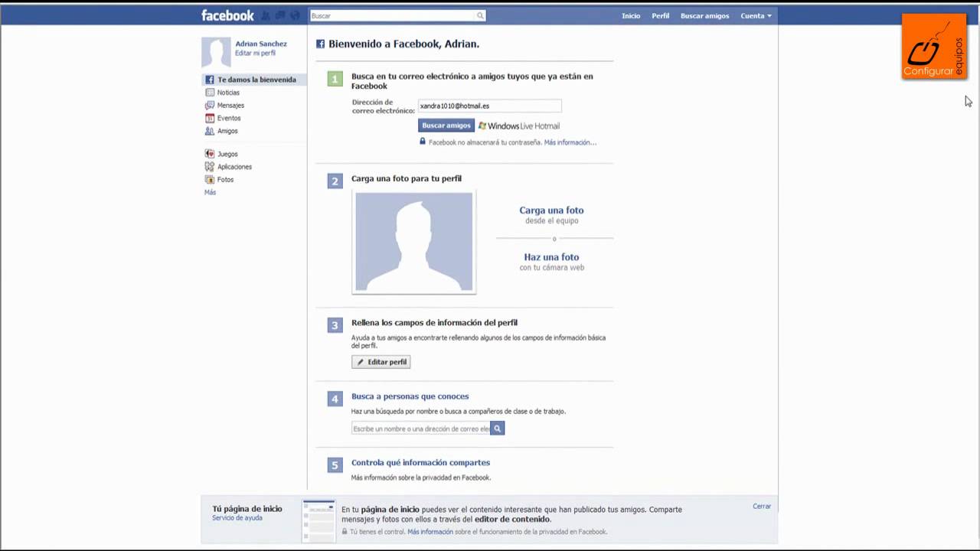Open Fotos in the sidebar
Image resolution: width=980 pixels, height=551 pixels.
(225, 180)
